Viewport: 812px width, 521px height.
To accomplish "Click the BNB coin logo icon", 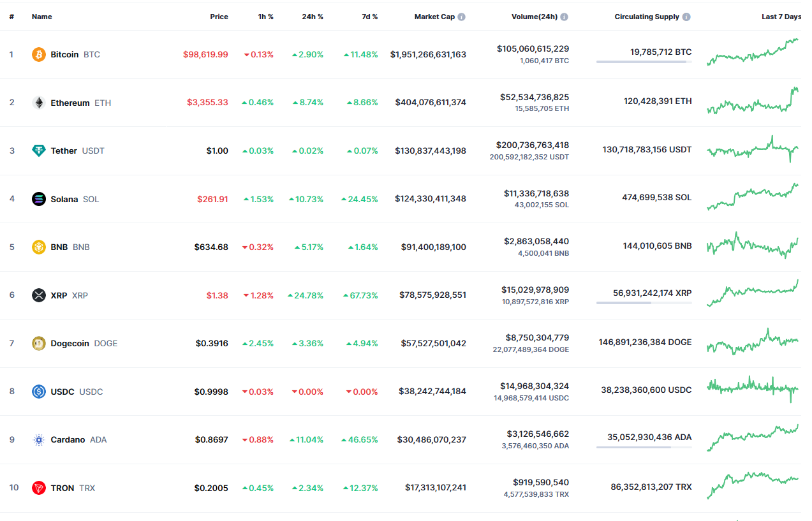I will click(39, 247).
